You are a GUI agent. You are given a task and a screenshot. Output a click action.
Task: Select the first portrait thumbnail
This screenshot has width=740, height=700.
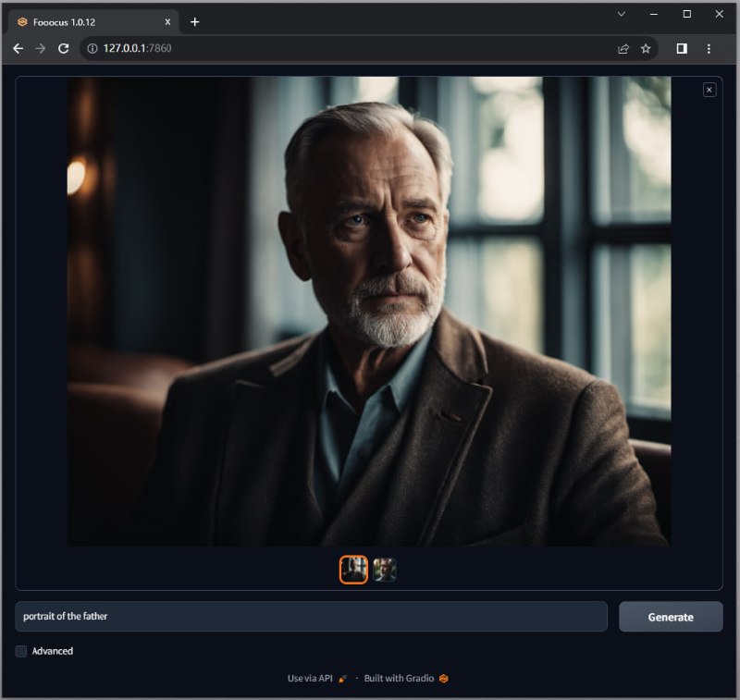click(353, 570)
